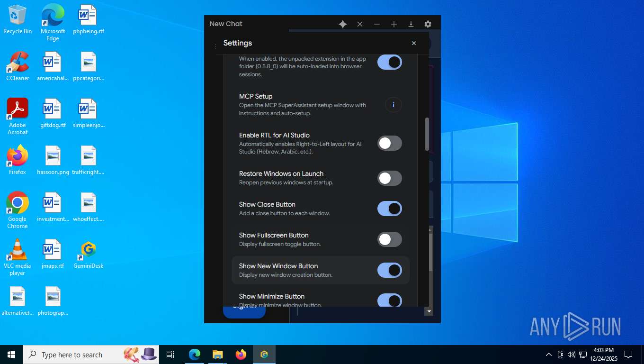The image size is (644, 364).
Task: Select the alternativet... image file
Action: (18, 301)
